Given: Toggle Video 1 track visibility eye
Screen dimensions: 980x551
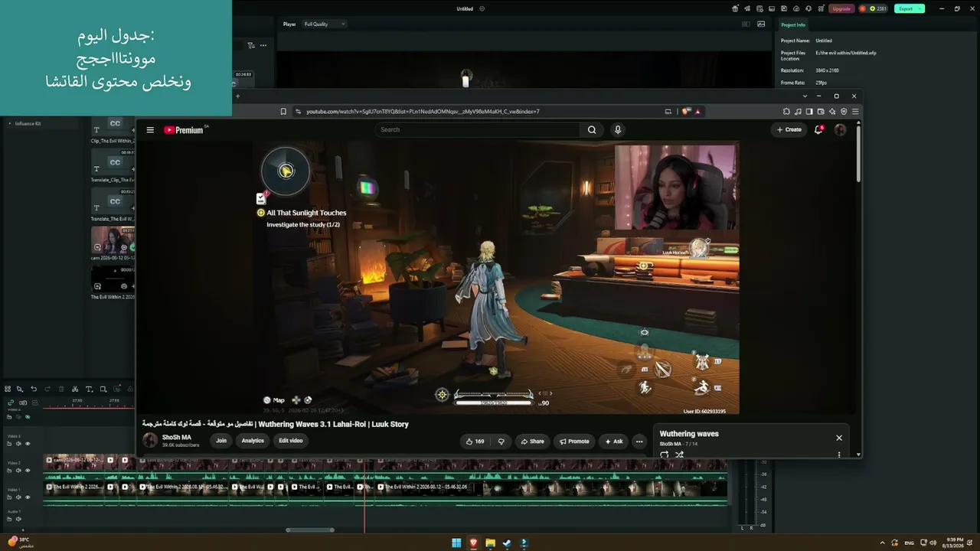Looking at the screenshot, I should [x=28, y=497].
